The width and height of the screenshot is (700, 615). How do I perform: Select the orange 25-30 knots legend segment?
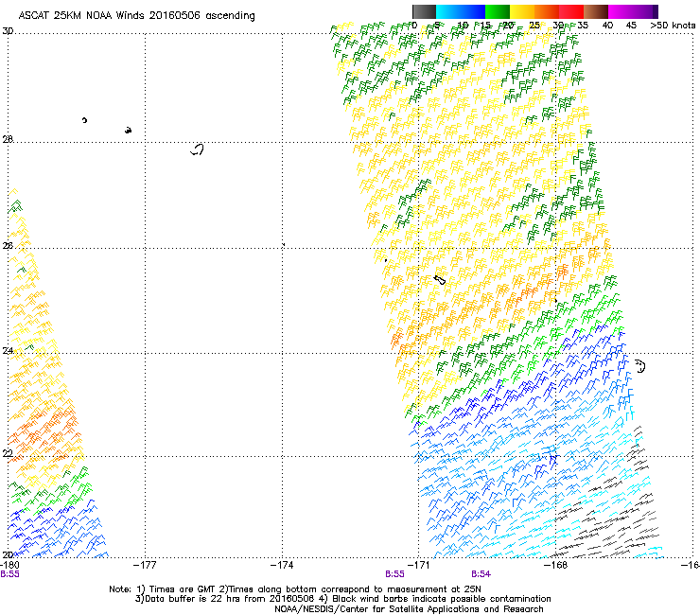(x=547, y=11)
